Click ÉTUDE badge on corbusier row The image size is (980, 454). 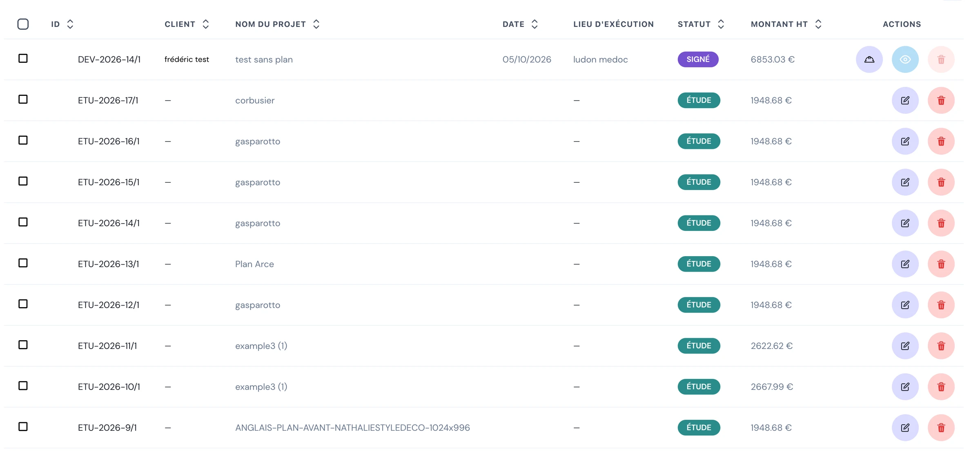tap(699, 100)
